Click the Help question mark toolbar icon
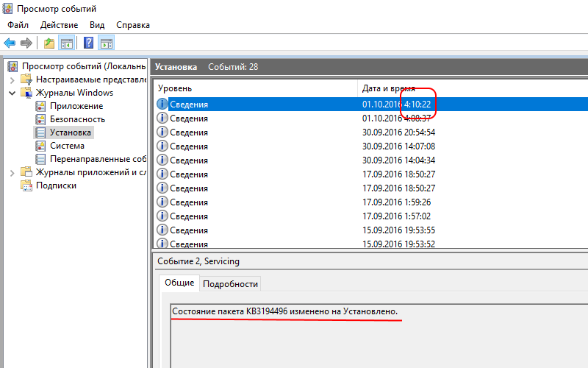Viewport: 588px width, 368px height. point(88,43)
